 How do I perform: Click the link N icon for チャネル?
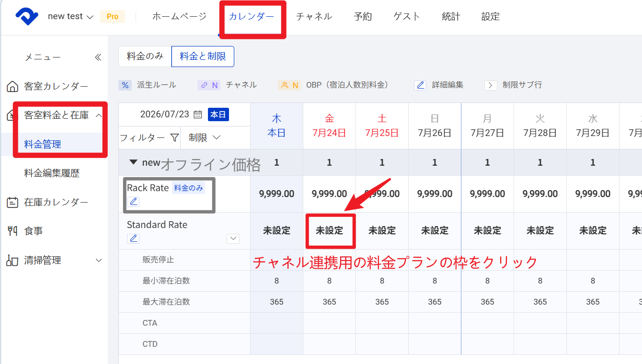pyautogui.click(x=208, y=85)
